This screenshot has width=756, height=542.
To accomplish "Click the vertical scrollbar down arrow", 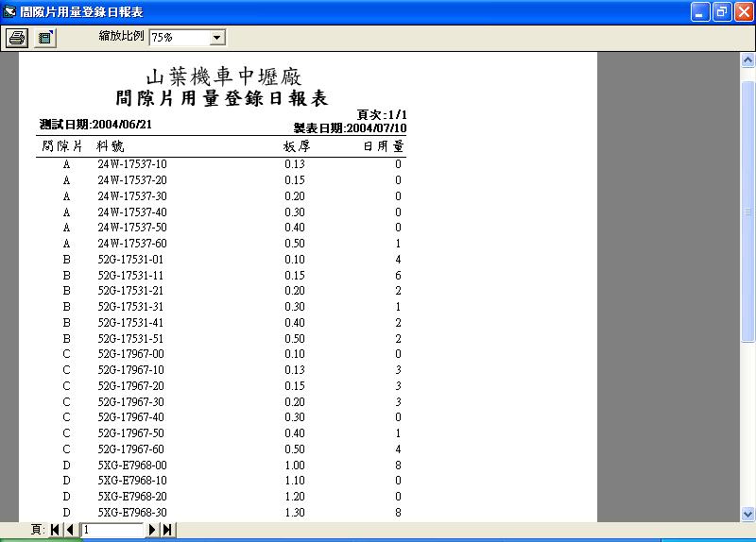I will [x=747, y=514].
